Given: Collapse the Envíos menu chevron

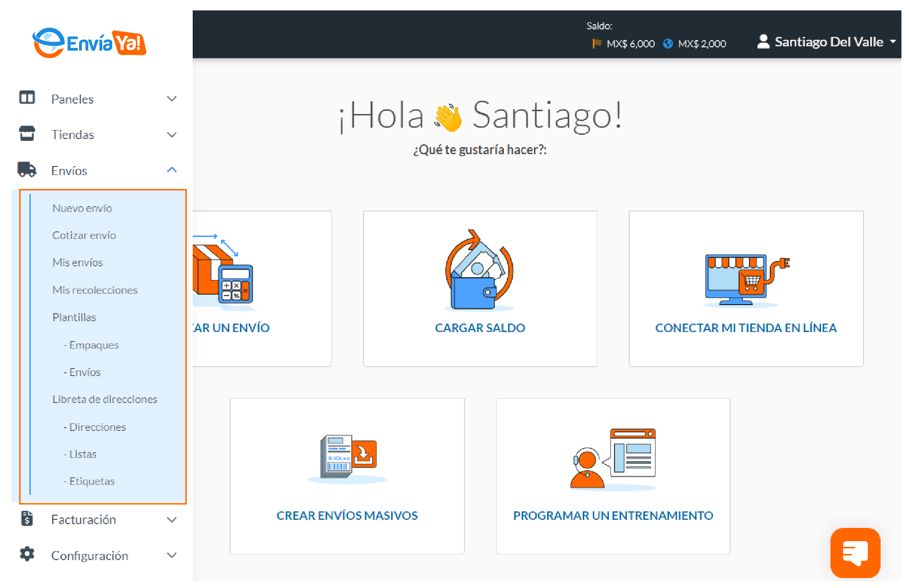Looking at the screenshot, I should [172, 170].
